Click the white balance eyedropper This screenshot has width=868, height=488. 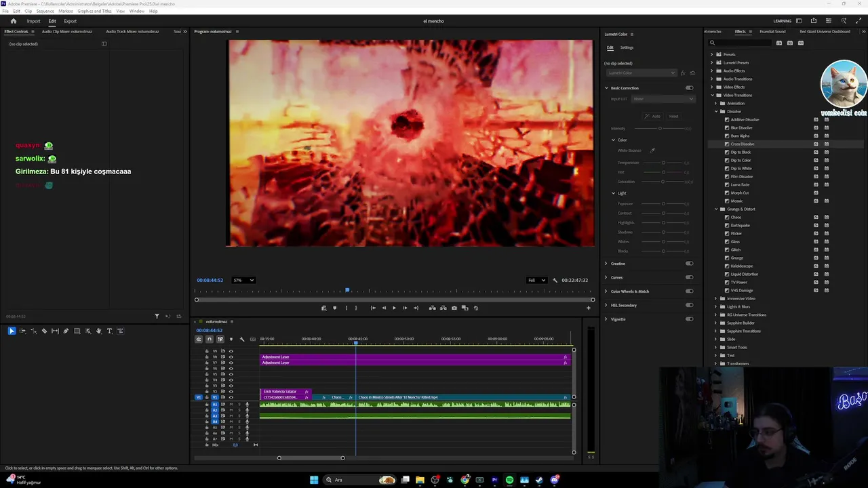click(x=652, y=150)
